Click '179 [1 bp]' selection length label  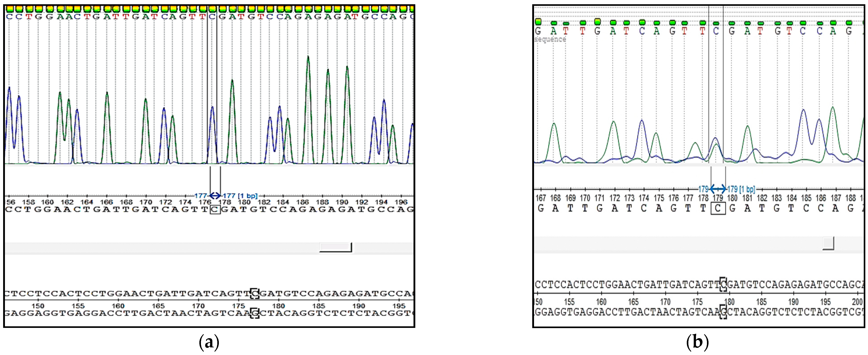tap(741, 189)
